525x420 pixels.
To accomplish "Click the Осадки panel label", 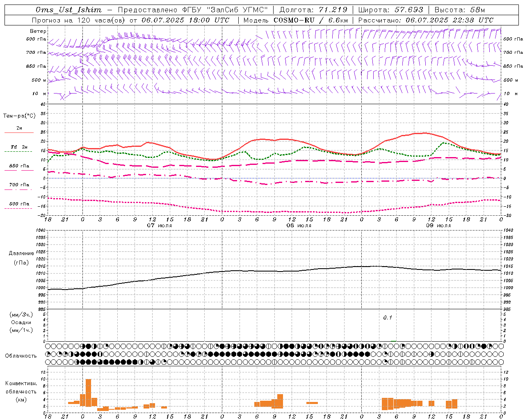I will (x=21, y=322).
